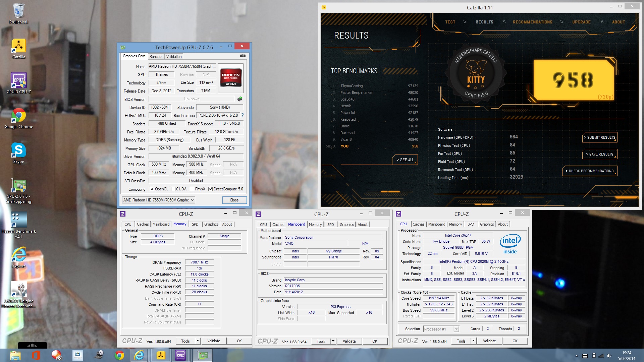Toggle the CUDA checkbox in GPU-Z
Viewport: 644px width, 362px height.
[x=173, y=189]
